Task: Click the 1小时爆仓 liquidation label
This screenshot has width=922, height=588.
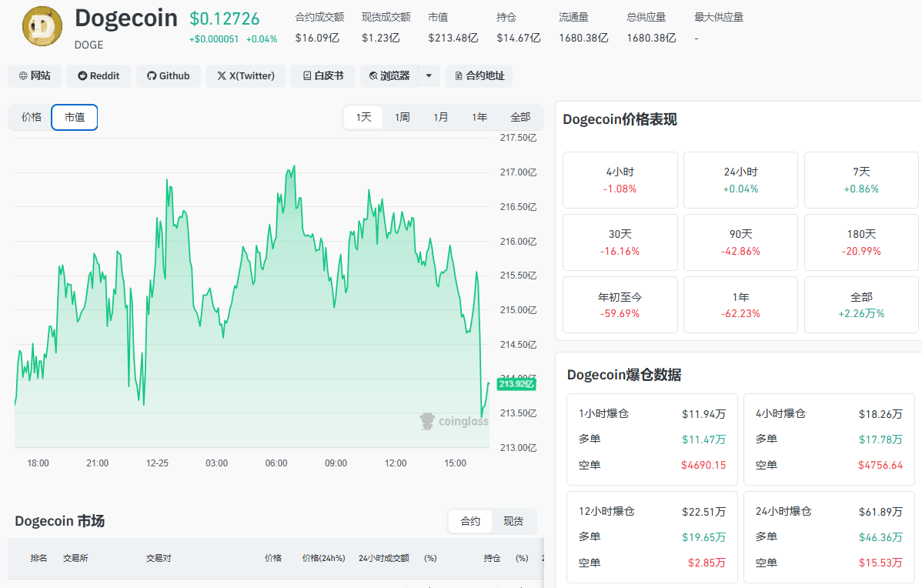Action: click(x=604, y=414)
